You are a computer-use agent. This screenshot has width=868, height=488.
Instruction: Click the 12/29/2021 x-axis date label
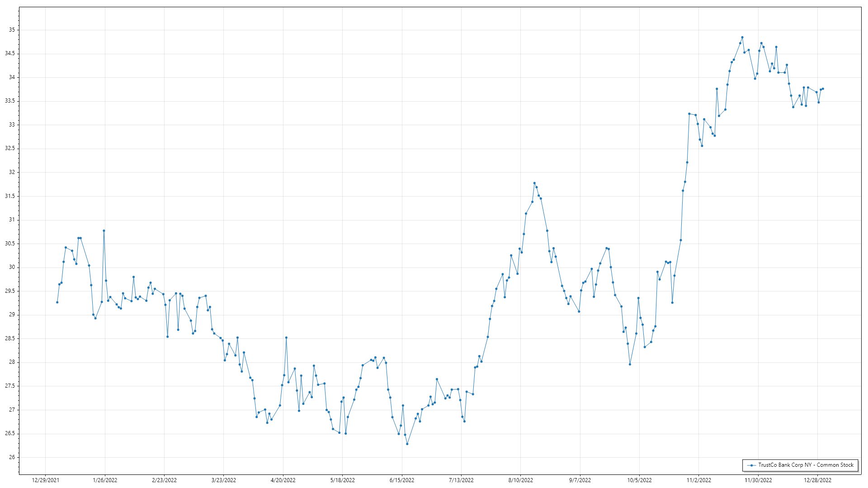(x=45, y=480)
